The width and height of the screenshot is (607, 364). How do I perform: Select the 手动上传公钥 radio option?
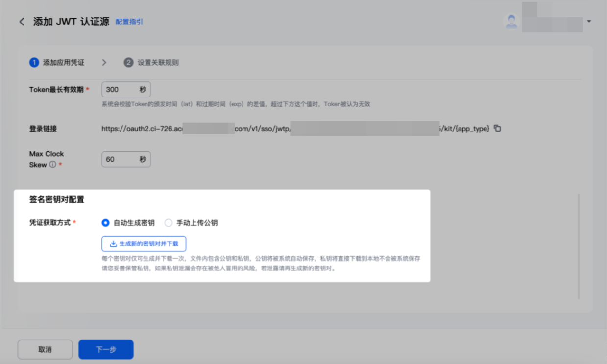pos(169,223)
